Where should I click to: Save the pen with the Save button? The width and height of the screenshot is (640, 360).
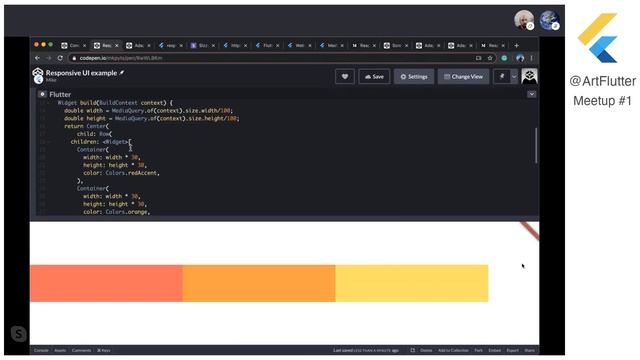point(374,76)
